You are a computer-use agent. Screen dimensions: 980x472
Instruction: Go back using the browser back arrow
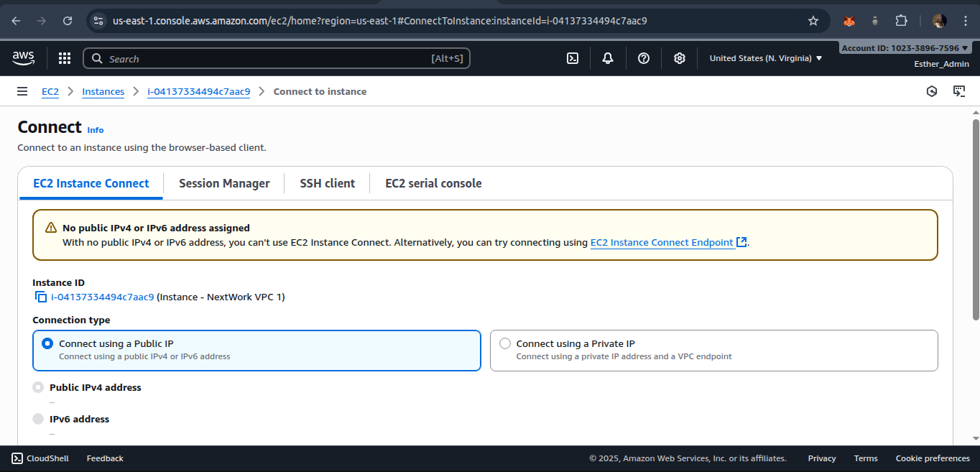[16, 21]
